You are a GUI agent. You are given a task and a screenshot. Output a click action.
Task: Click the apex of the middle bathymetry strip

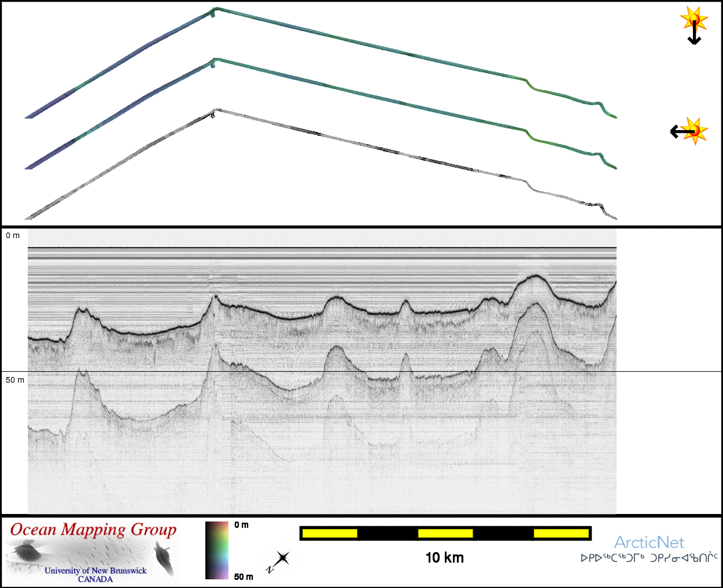(215, 61)
